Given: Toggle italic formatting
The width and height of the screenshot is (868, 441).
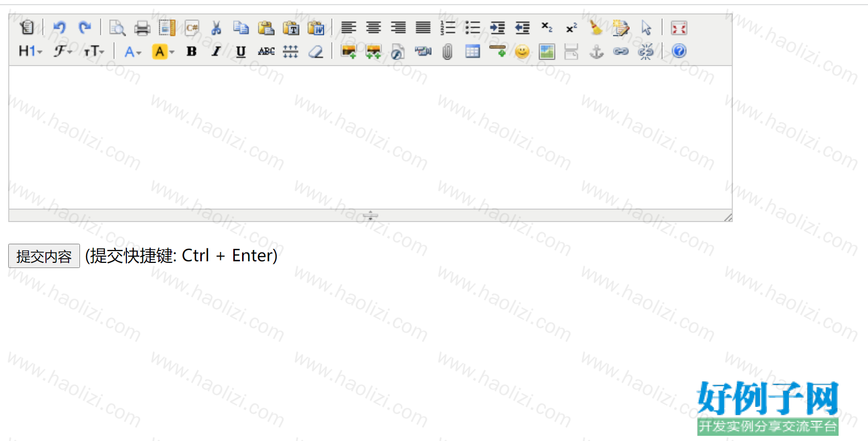Looking at the screenshot, I should 216,51.
